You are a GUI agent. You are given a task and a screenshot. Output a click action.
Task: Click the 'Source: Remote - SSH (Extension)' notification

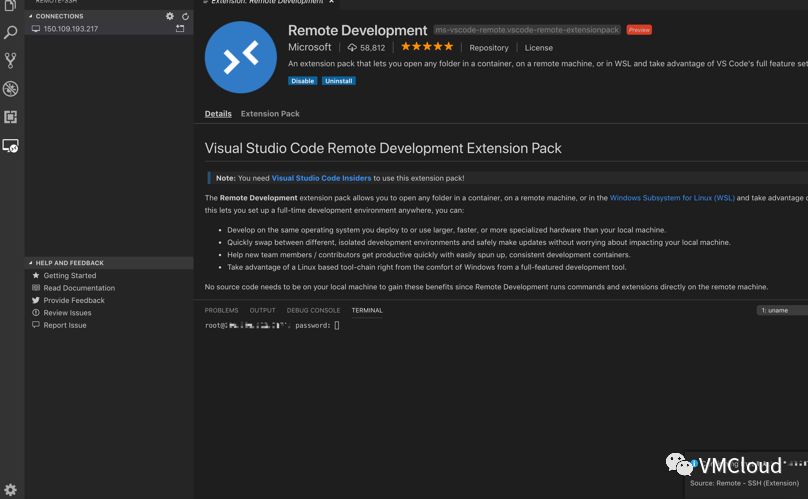point(744,483)
